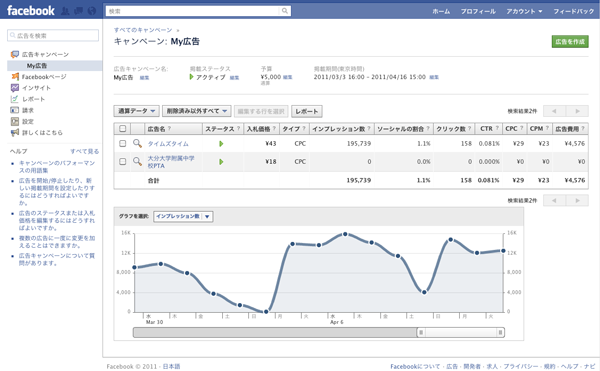Click the green アクティブ status play icon
The image size is (600, 371).
point(192,77)
